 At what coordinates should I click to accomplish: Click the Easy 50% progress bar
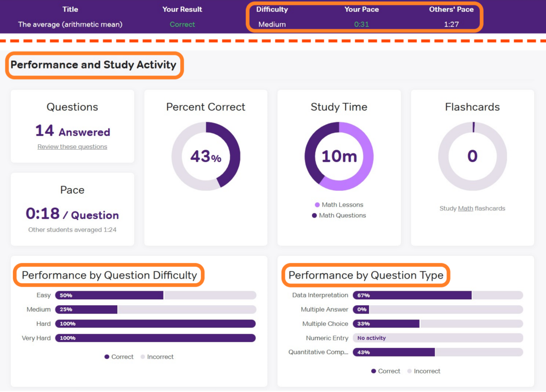point(110,295)
